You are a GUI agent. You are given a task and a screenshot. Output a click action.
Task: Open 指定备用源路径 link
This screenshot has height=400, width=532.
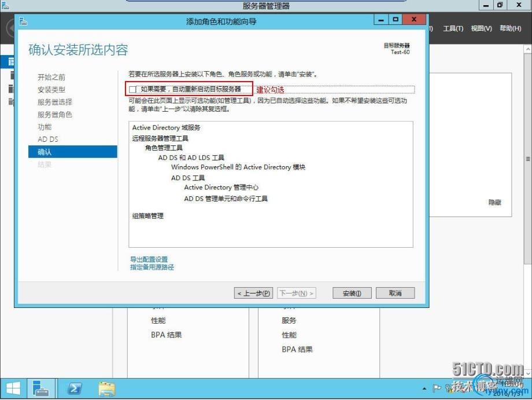coord(152,267)
